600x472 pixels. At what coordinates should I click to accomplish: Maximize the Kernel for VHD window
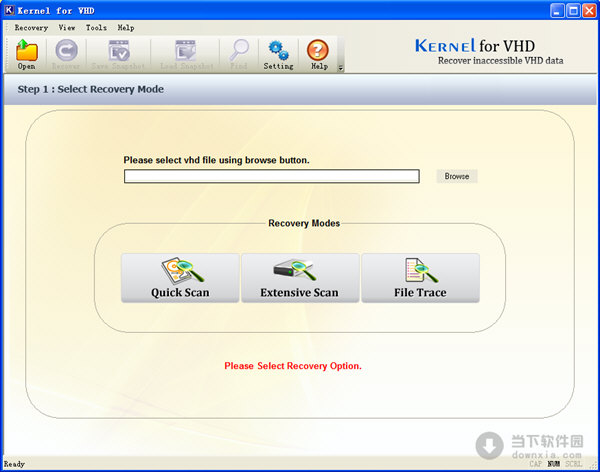[573, 10]
